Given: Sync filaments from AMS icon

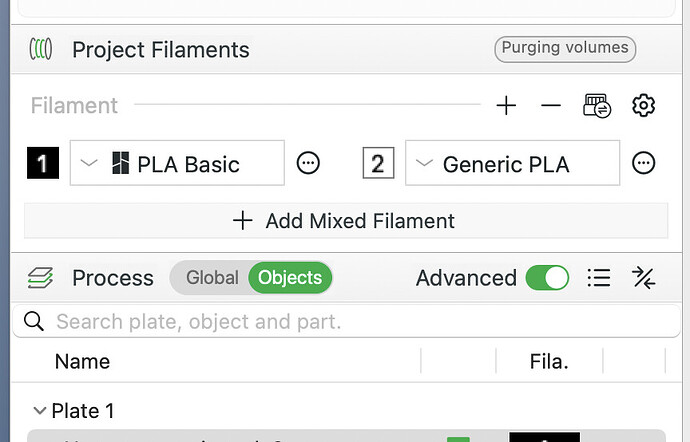Looking at the screenshot, I should click(597, 106).
